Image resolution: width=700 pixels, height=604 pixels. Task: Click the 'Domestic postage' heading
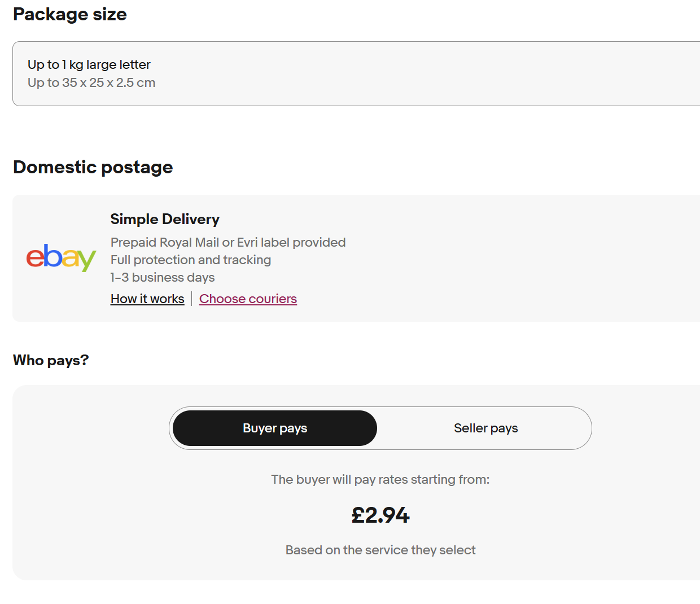coord(93,167)
